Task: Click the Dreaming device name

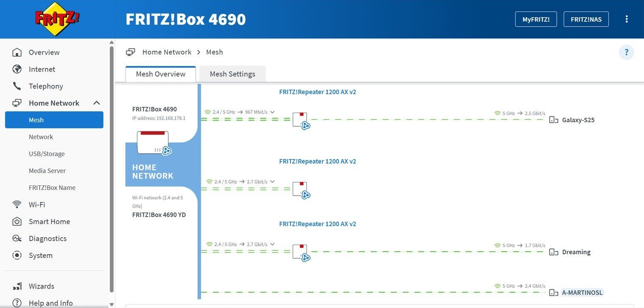Action: pos(576,252)
